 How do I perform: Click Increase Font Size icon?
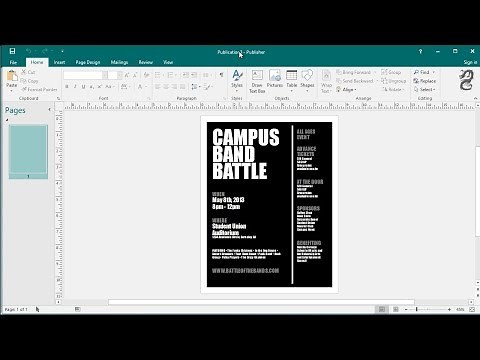[127, 76]
